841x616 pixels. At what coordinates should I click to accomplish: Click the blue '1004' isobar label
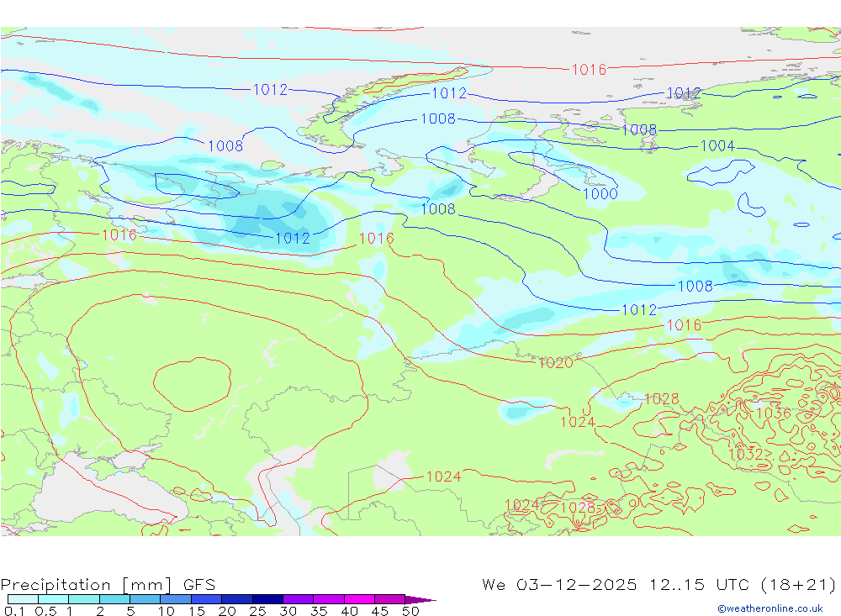point(717,146)
